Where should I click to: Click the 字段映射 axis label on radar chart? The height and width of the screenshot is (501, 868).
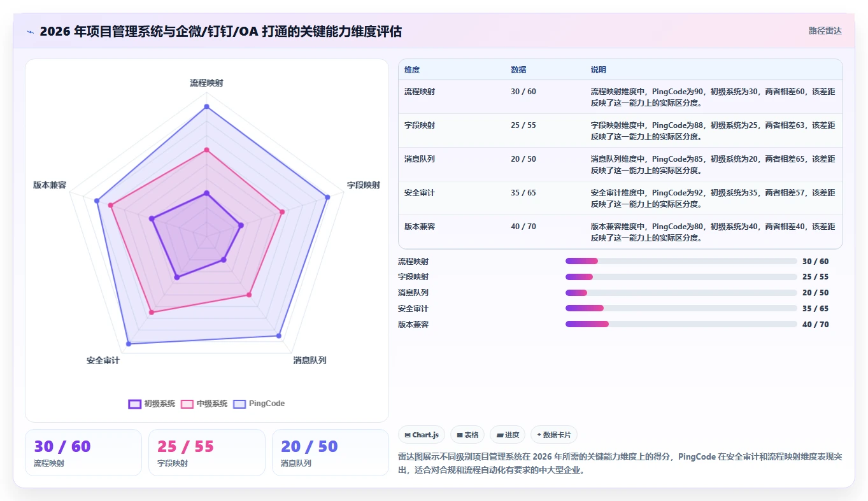tap(363, 185)
